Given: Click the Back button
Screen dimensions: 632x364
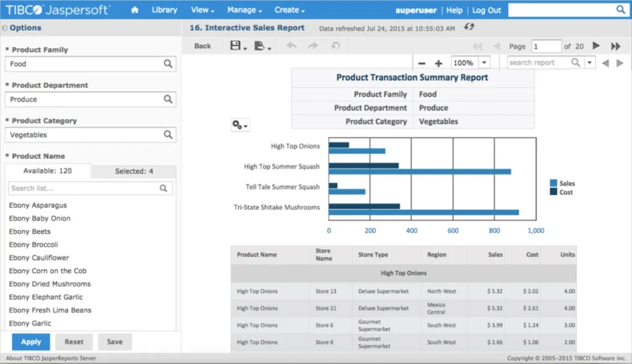Looking at the screenshot, I should [x=202, y=46].
